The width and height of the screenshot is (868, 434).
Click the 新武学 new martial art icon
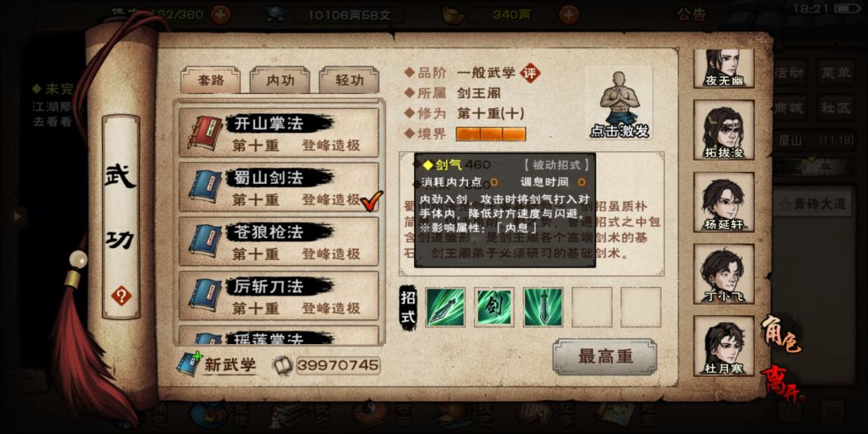pos(190,364)
